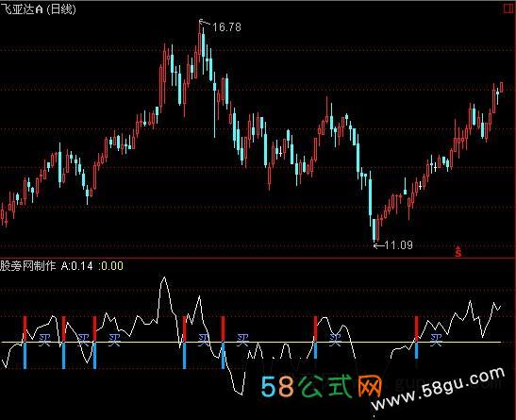The height and width of the screenshot is (420, 516).
Task: Click the 16.78 high price label
Action: tap(226, 27)
